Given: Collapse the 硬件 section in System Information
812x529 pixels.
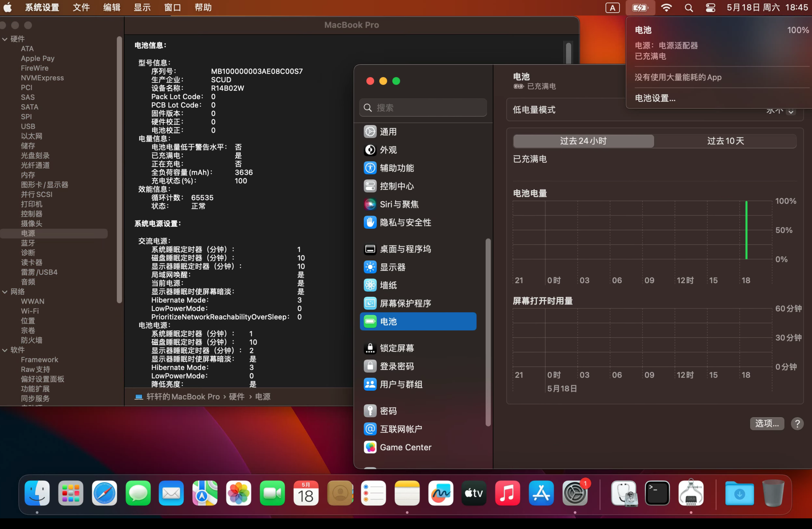Looking at the screenshot, I should pos(5,39).
